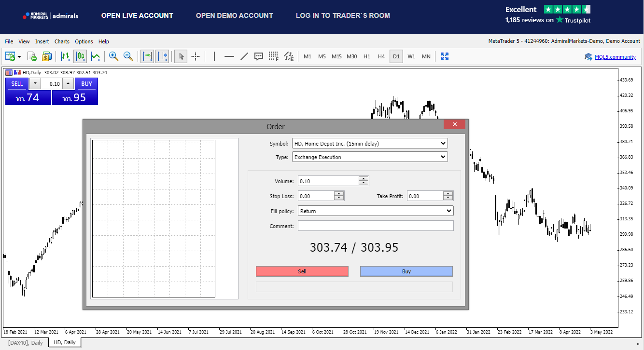Click Admiral Markets admirals logo
The image size is (644, 350).
pyautogui.click(x=50, y=15)
